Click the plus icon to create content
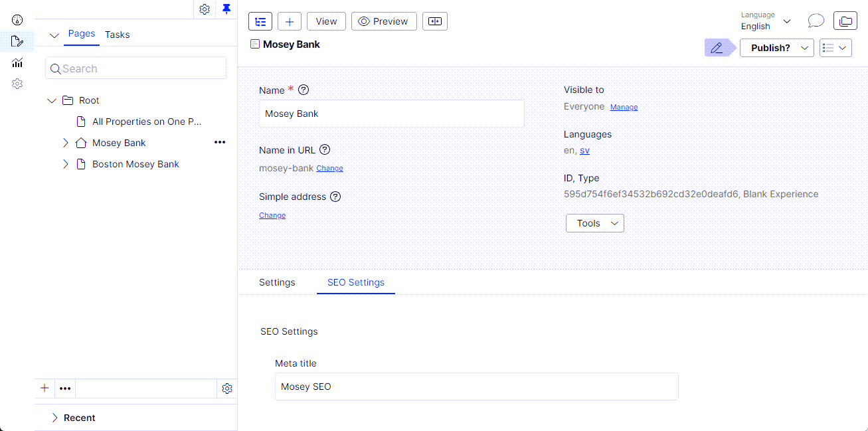This screenshot has height=431, width=868. [290, 21]
